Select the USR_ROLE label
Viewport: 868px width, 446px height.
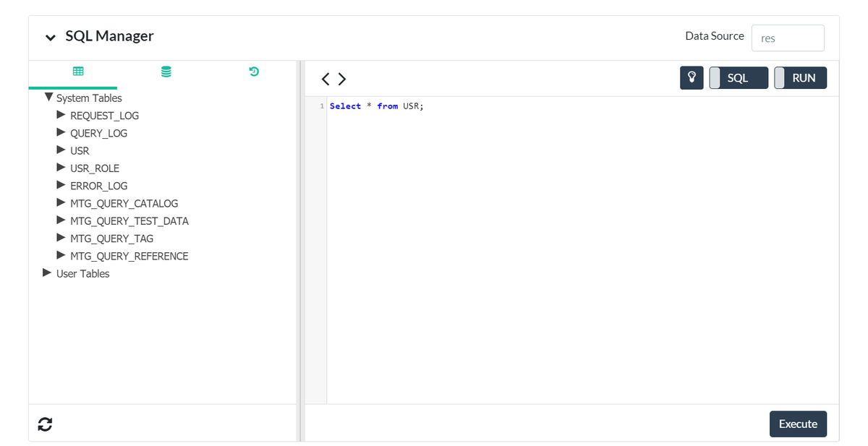[x=95, y=168]
